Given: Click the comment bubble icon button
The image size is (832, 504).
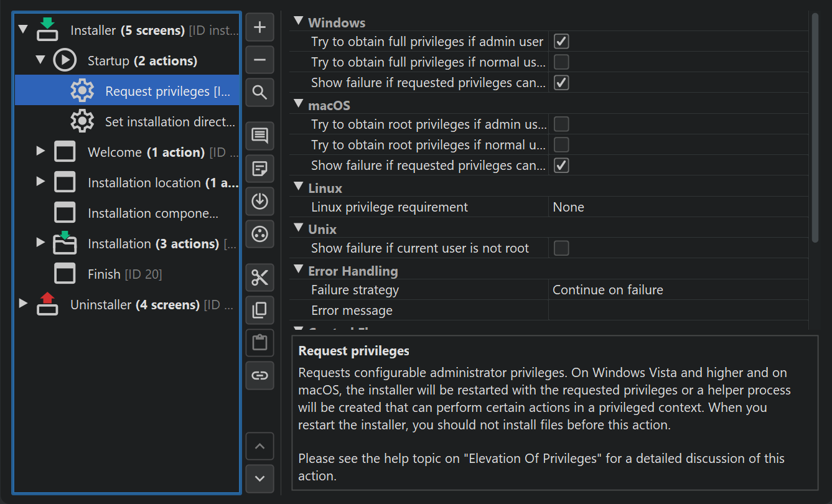Looking at the screenshot, I should point(260,135).
